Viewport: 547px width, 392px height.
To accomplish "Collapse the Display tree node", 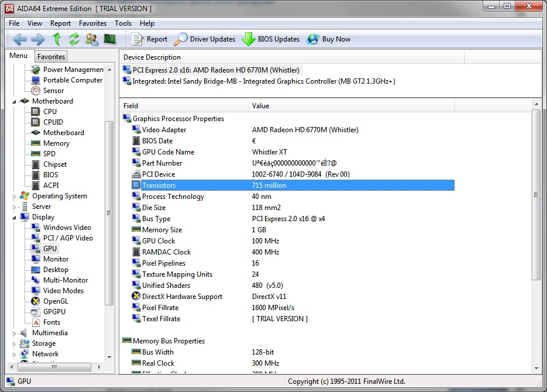I will [14, 217].
